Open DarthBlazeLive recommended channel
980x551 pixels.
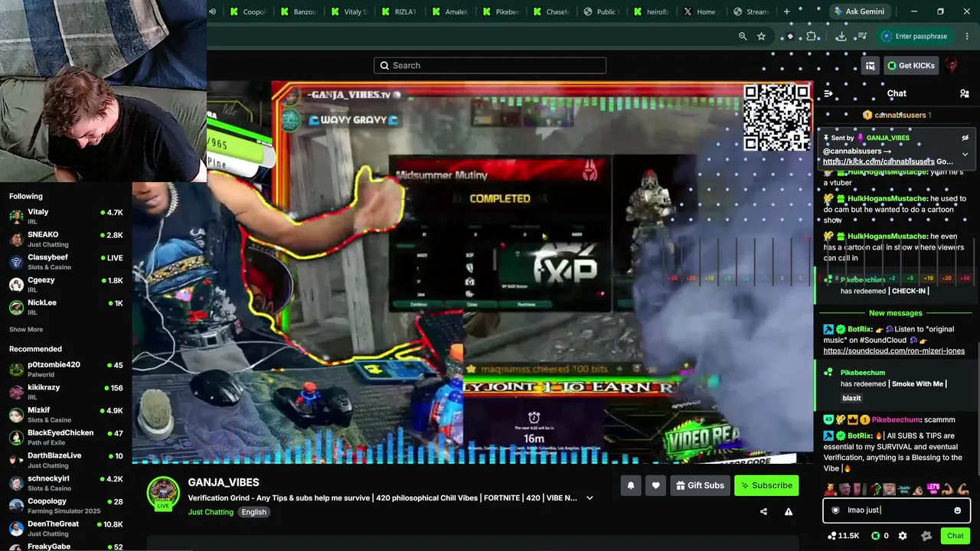point(66,460)
